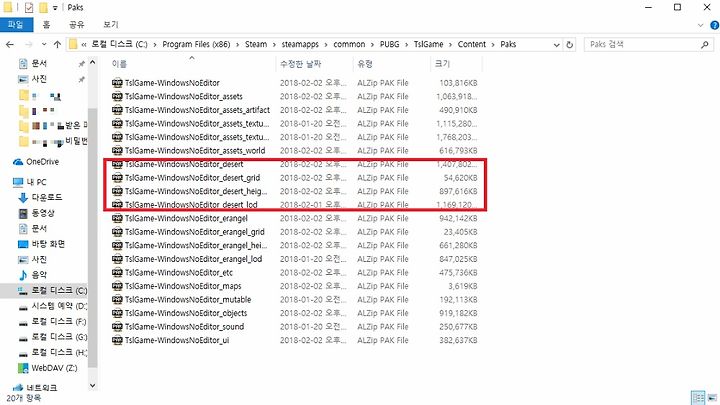Screen dimensions: 720x405
Task: Select TslGame-WindowsNoEditor_assets file
Action: pyautogui.click(x=184, y=96)
